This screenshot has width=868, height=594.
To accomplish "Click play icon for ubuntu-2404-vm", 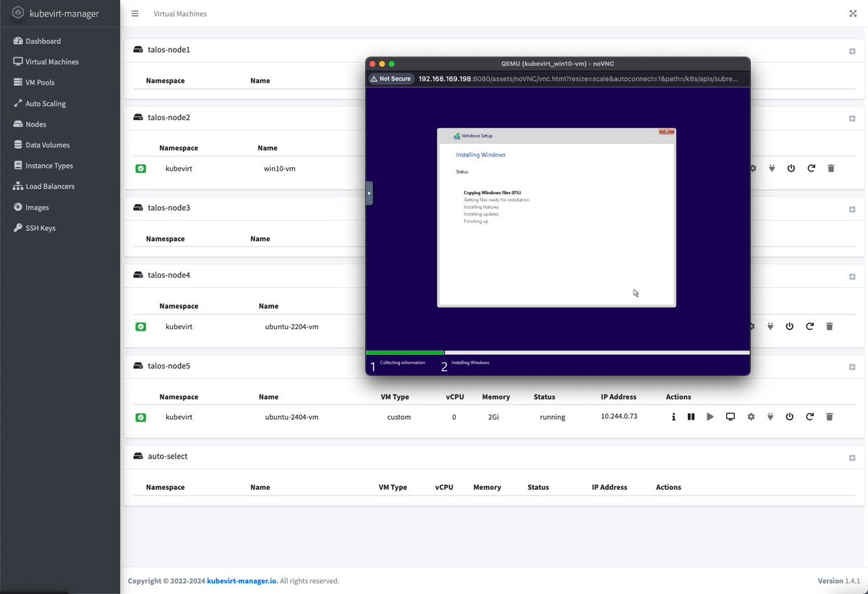I will [710, 417].
